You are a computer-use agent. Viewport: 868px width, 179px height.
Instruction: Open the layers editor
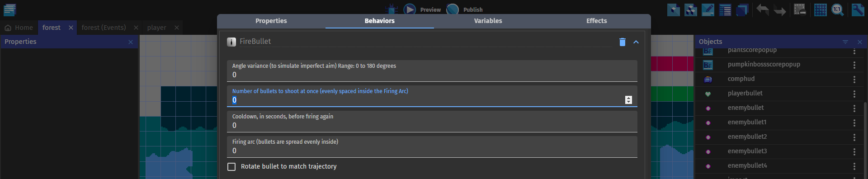[742, 9]
